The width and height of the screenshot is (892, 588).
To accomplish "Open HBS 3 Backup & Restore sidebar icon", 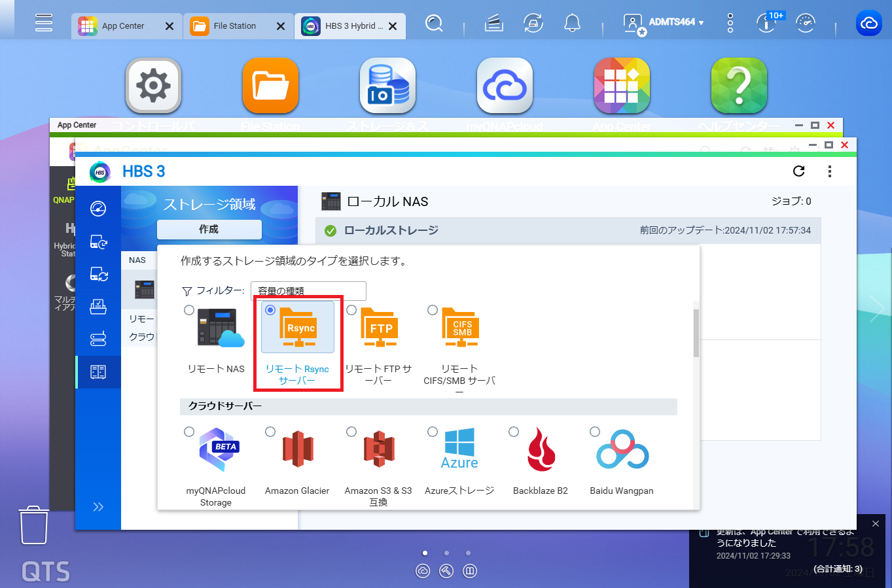I will [x=98, y=241].
